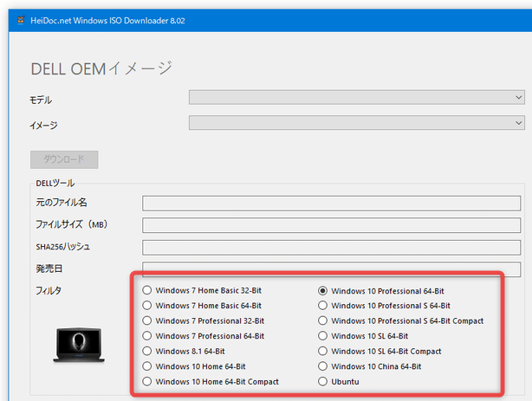Screen dimensions: 532x401
Task: Click the ファイルサイズ (MB) field
Action: coord(332,225)
